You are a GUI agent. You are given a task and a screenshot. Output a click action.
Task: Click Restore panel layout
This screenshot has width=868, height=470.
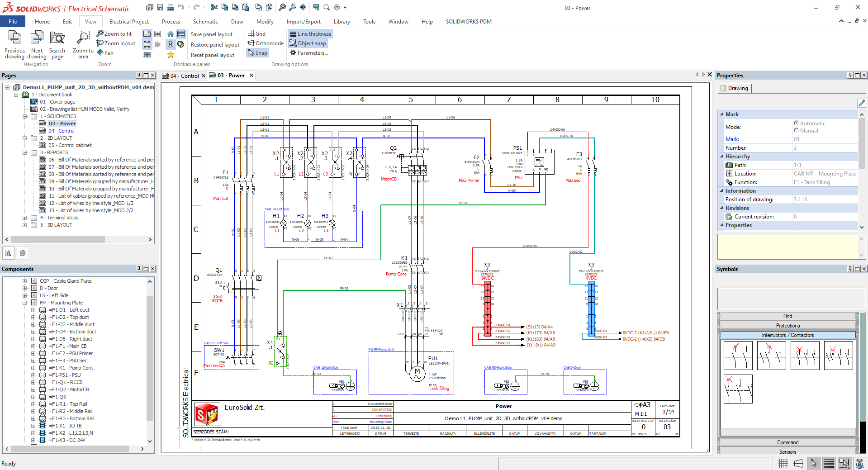click(x=215, y=45)
